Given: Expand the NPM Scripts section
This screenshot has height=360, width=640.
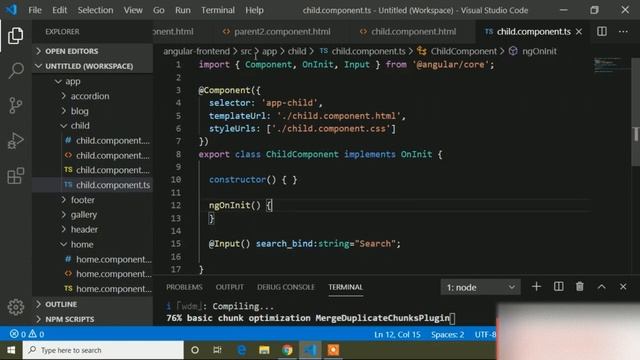Looking at the screenshot, I should pyautogui.click(x=92, y=319).
